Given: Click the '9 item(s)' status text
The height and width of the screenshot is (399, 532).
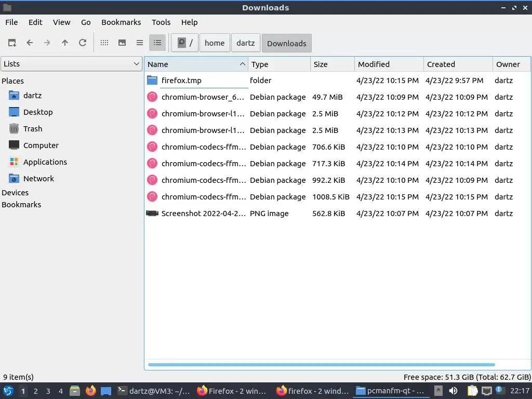Looking at the screenshot, I should pos(18,377).
